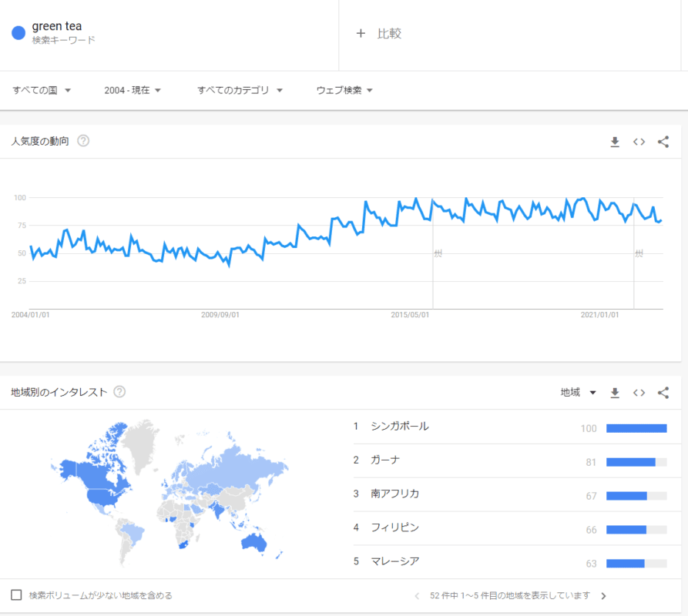Open embed code for regional interest panel
688x616 pixels.
pyautogui.click(x=639, y=393)
